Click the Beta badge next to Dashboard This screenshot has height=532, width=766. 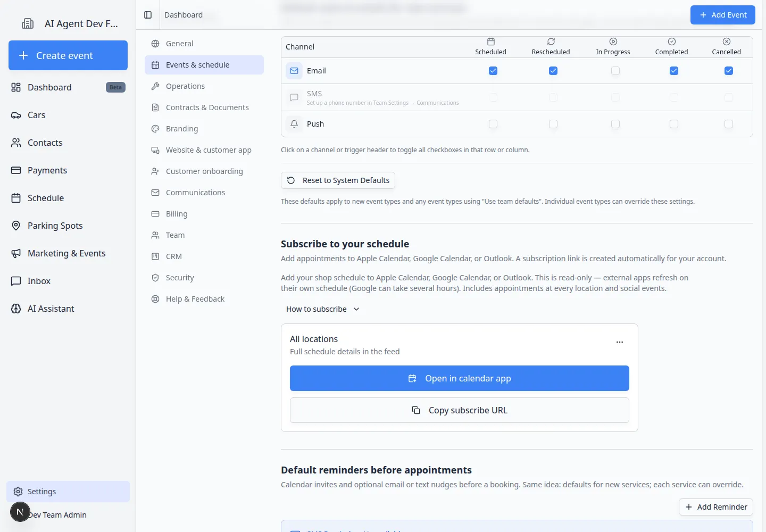(115, 87)
